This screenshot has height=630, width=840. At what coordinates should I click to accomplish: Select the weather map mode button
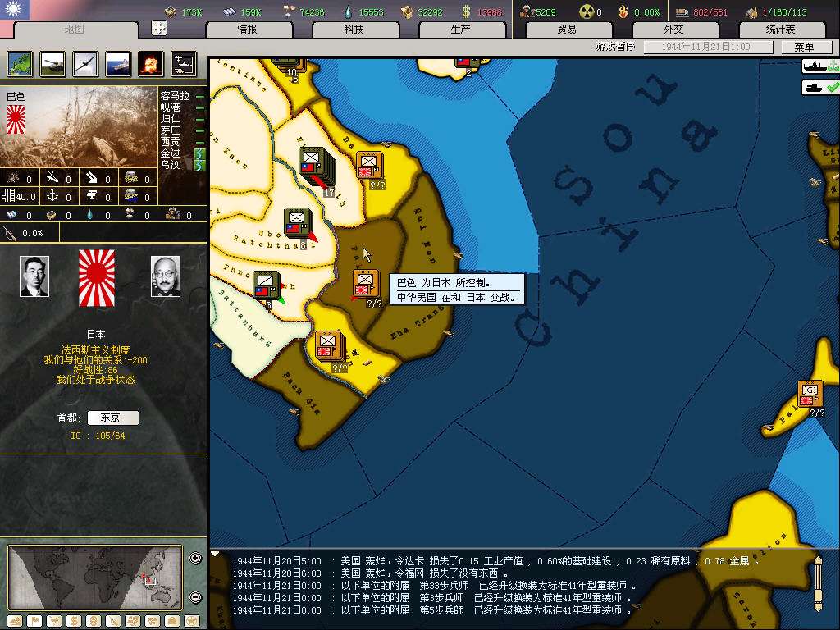(x=55, y=622)
